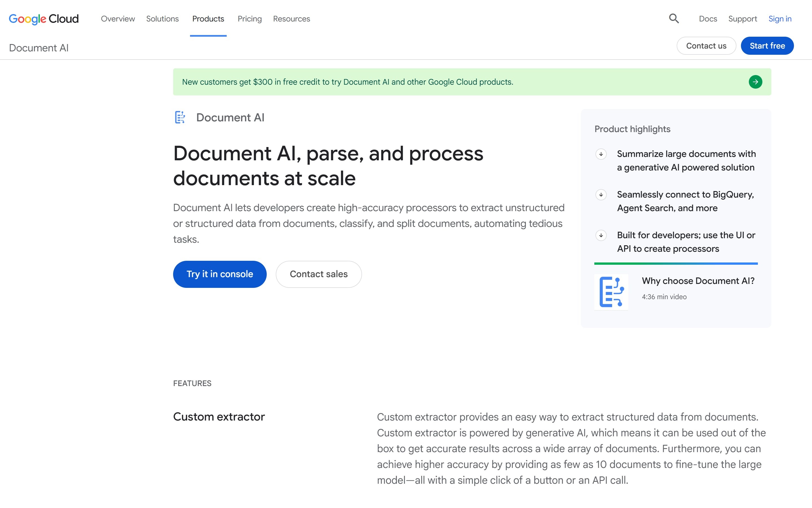Open the search magnifier icon
The height and width of the screenshot is (508, 812).
point(674,18)
